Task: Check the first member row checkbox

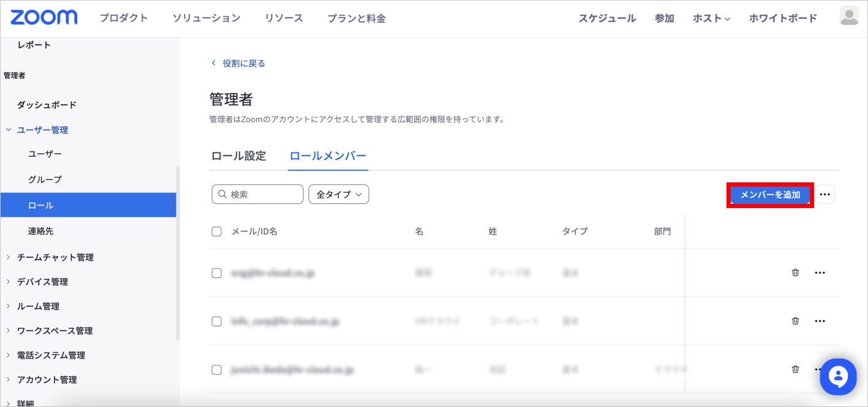Action: (216, 272)
